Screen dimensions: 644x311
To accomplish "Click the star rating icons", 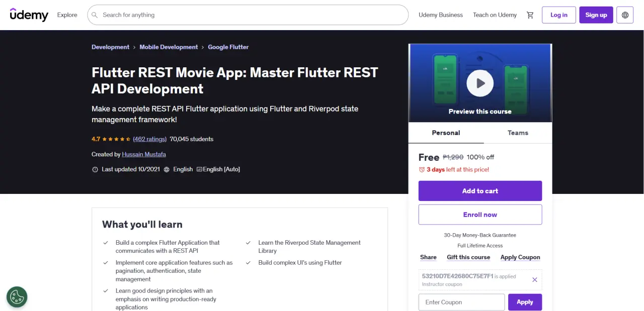I will pyautogui.click(x=117, y=139).
